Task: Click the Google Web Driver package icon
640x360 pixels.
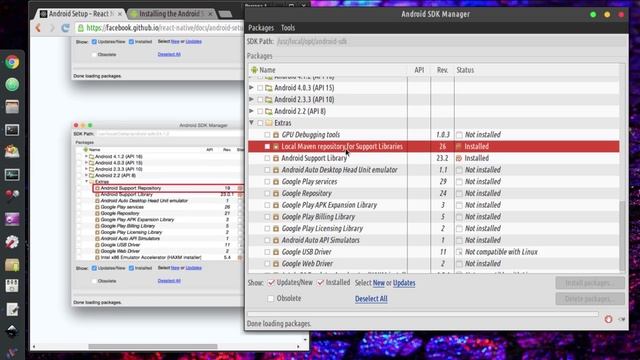Action: pos(276,264)
